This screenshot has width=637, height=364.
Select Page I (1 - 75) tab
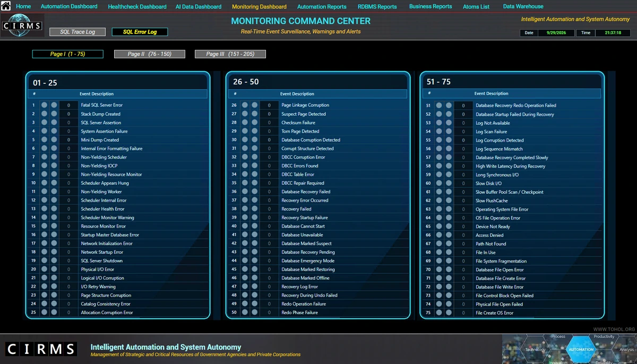pyautogui.click(x=67, y=54)
